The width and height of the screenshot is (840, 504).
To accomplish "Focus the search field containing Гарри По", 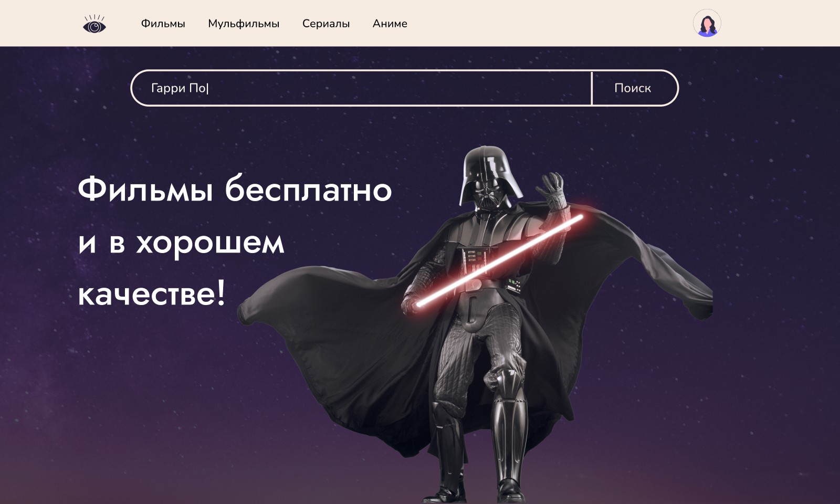I will [361, 88].
